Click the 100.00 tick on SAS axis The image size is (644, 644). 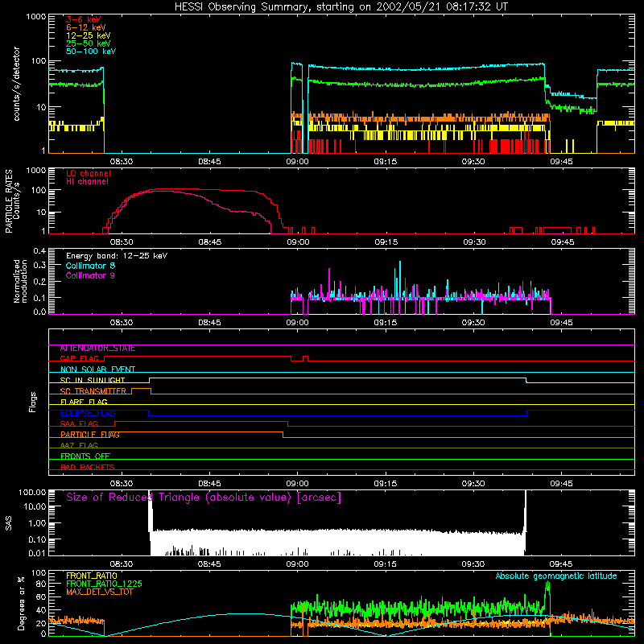[32, 492]
